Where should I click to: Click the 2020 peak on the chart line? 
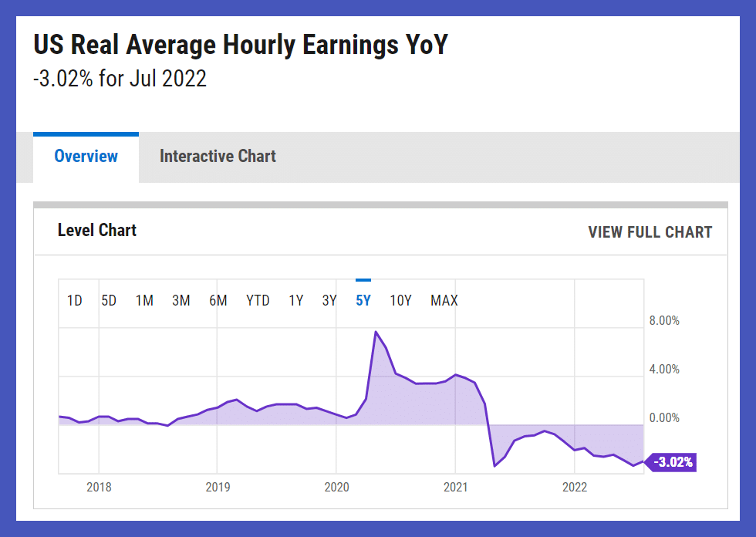click(375, 332)
